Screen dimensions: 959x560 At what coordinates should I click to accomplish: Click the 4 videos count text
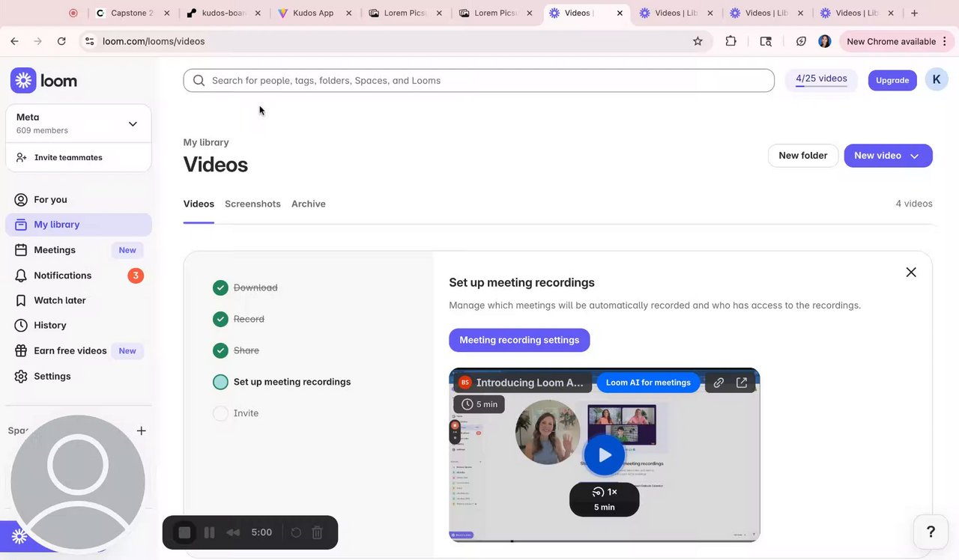[x=914, y=204]
